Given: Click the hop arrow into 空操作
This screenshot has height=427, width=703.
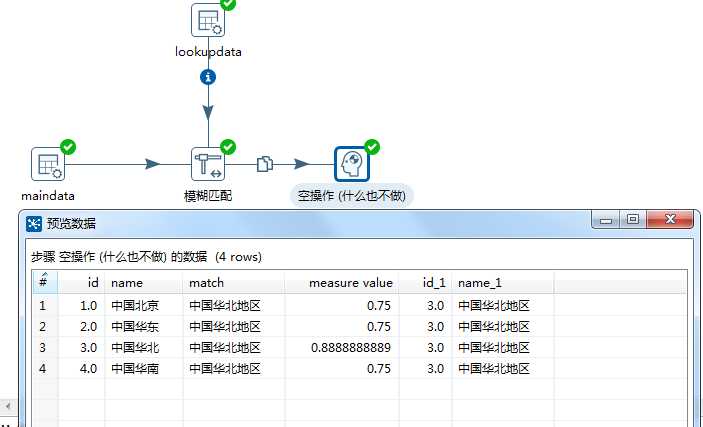Looking at the screenshot, I should tap(302, 164).
